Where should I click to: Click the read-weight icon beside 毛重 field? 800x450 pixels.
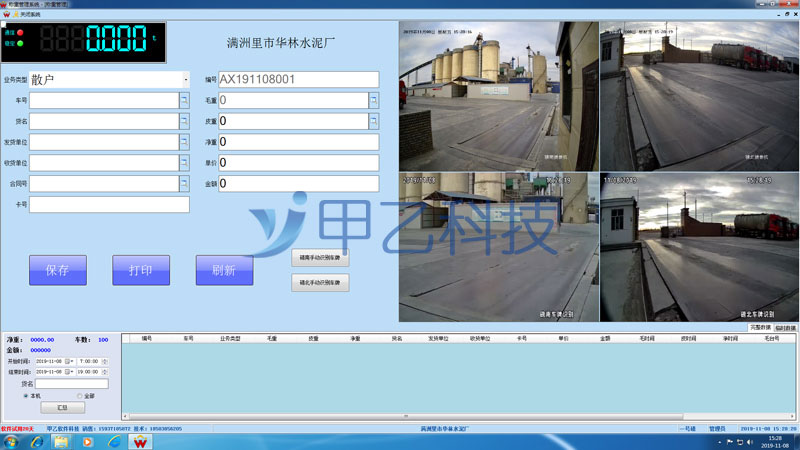coord(374,100)
